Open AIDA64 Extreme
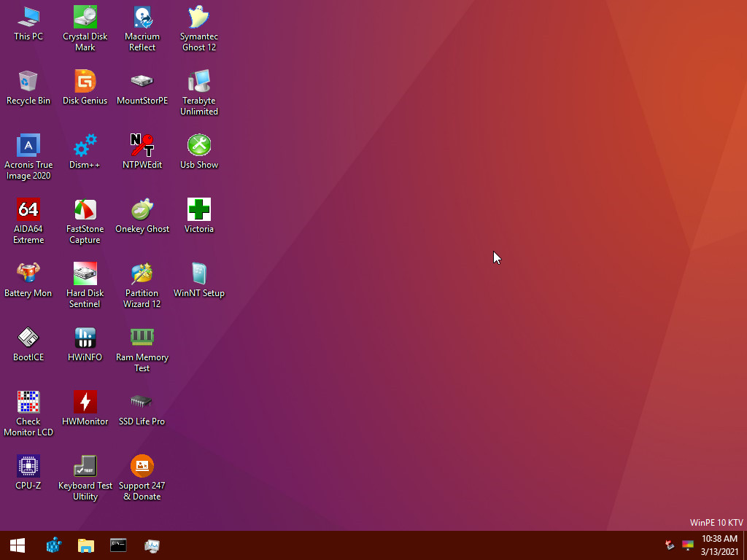Screen dimensions: 747x560 28,222
